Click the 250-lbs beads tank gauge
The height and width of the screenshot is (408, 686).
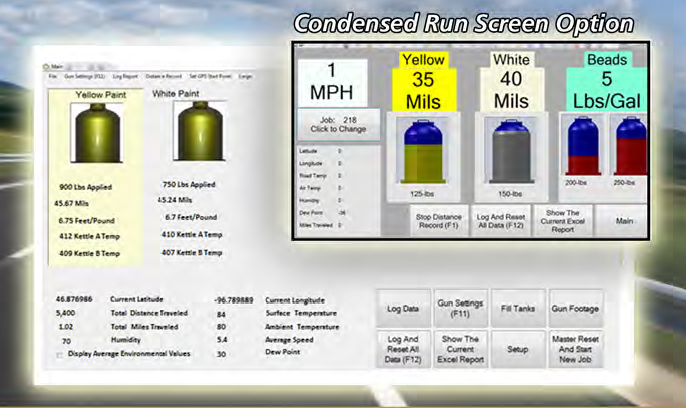click(x=629, y=146)
